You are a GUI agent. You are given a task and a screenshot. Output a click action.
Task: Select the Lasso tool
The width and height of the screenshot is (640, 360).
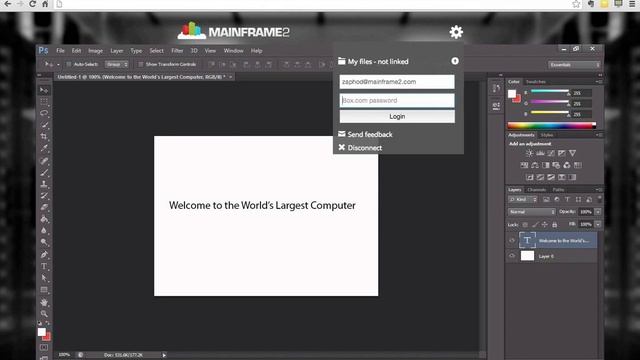44,113
